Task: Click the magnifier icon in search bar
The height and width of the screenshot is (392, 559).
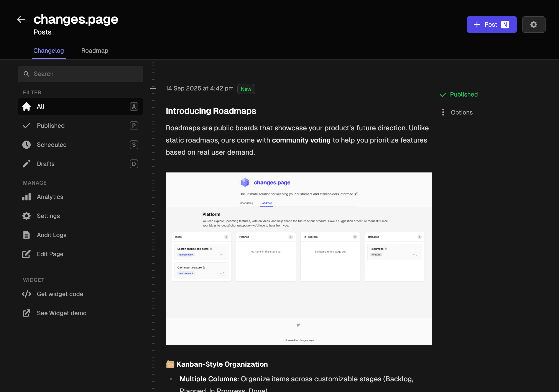Action: click(26, 74)
